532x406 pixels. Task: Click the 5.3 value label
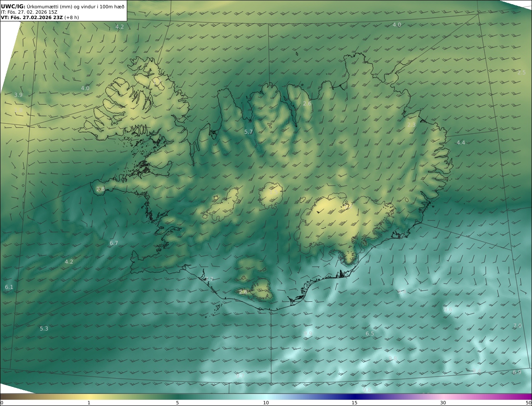(44, 328)
